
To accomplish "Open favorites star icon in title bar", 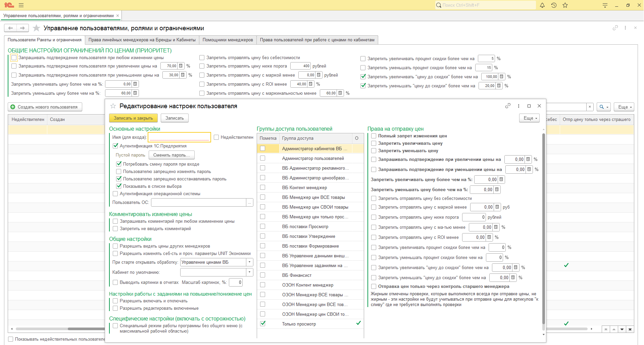I will 565,5.
